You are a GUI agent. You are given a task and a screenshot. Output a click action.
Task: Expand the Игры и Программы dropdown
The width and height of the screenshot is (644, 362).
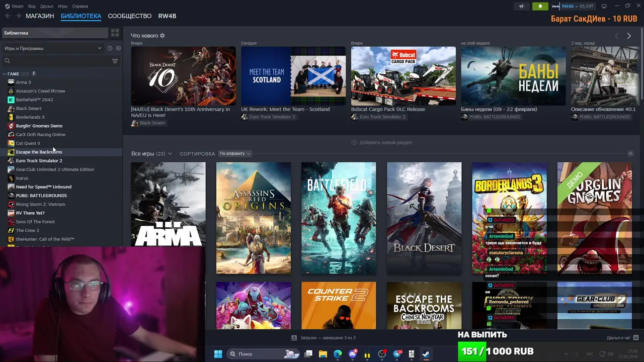tap(53, 48)
